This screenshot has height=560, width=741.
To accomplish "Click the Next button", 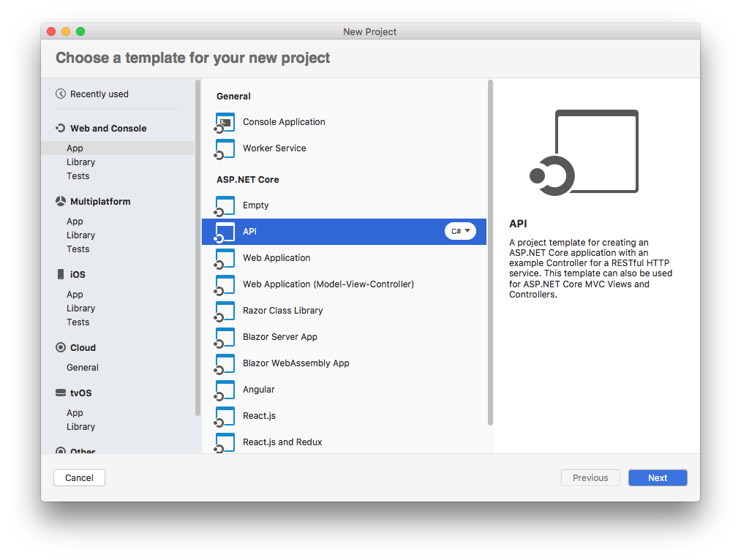I will coord(657,477).
